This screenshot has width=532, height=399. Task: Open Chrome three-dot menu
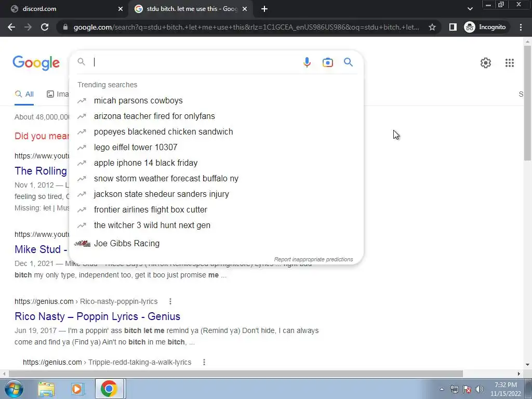pyautogui.click(x=521, y=27)
